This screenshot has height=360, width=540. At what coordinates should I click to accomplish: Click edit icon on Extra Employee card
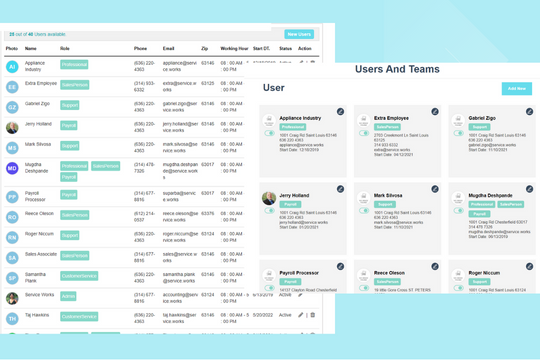[435, 112]
